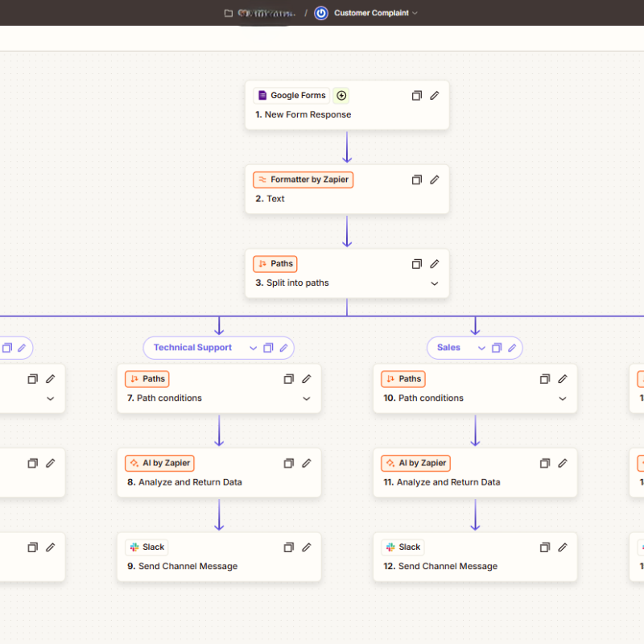Duplicate the Sales path
The height and width of the screenshot is (644, 644).
[497, 348]
